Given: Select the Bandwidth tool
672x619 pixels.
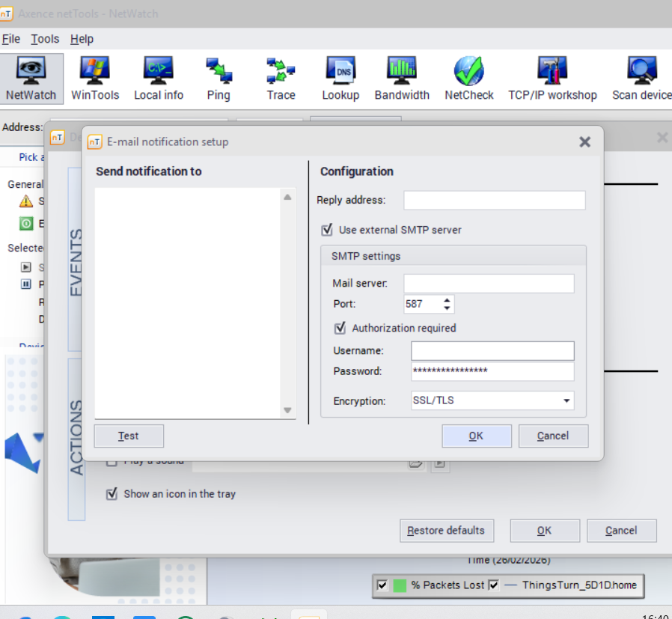Looking at the screenshot, I should click(x=402, y=79).
